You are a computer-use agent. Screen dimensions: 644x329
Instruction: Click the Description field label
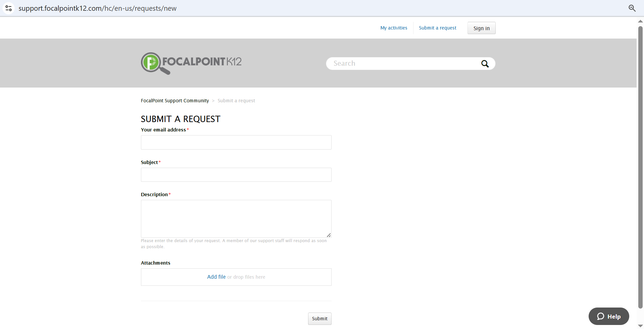[154, 195]
